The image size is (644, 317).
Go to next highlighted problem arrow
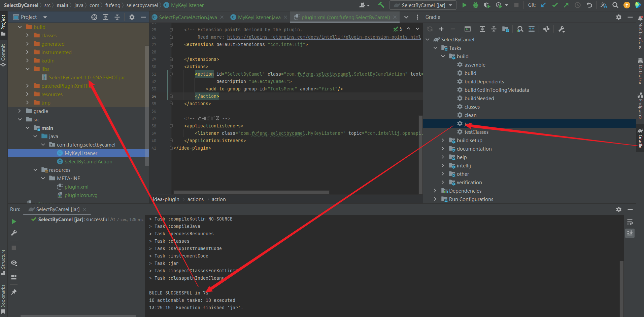point(417,29)
